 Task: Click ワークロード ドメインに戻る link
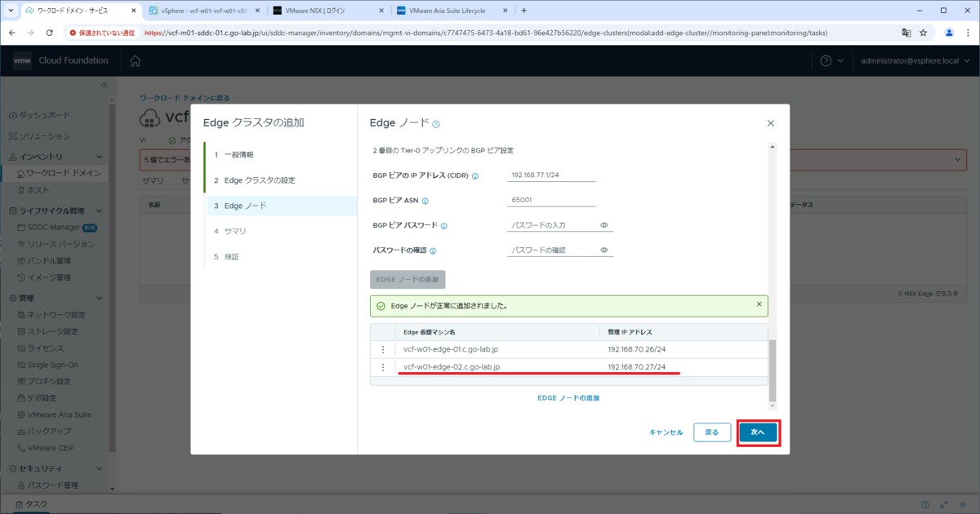pyautogui.click(x=185, y=97)
